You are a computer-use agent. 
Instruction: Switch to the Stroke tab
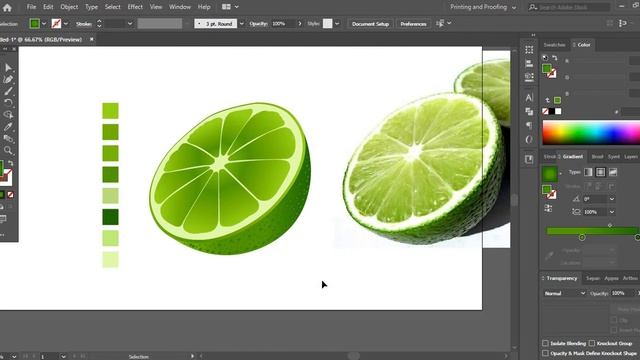point(550,157)
